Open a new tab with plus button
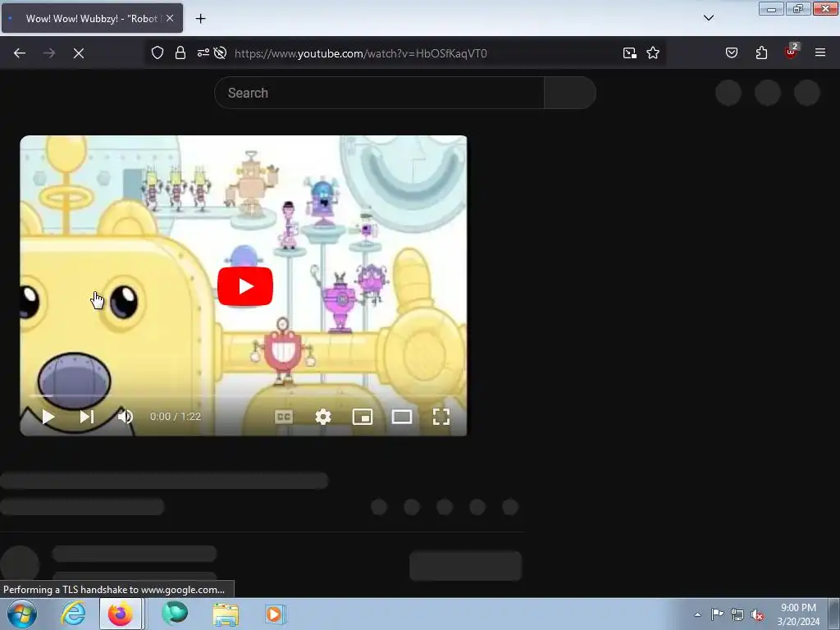 (200, 19)
